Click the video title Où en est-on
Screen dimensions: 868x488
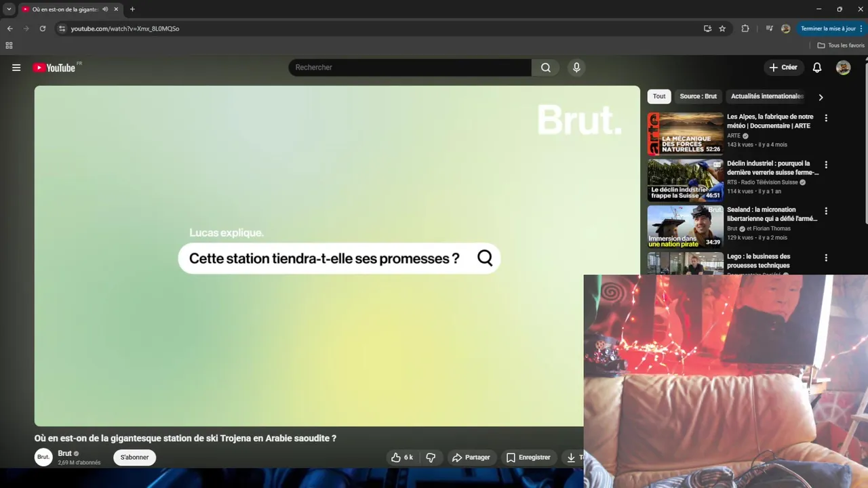(x=185, y=439)
